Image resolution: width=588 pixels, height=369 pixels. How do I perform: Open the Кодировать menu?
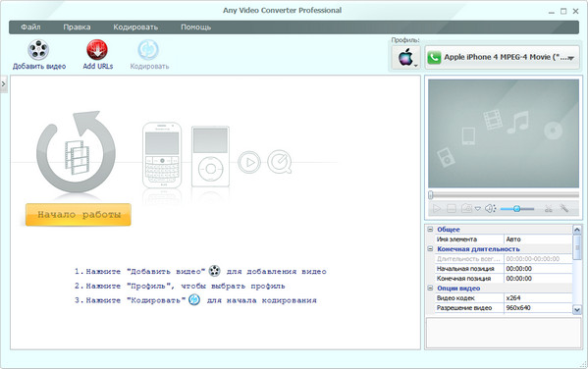(x=135, y=27)
